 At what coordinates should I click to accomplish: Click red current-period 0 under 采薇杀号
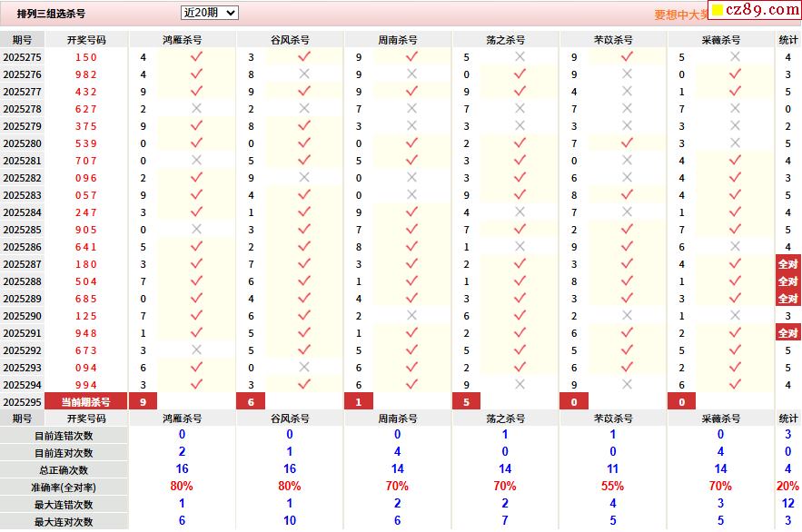click(682, 401)
